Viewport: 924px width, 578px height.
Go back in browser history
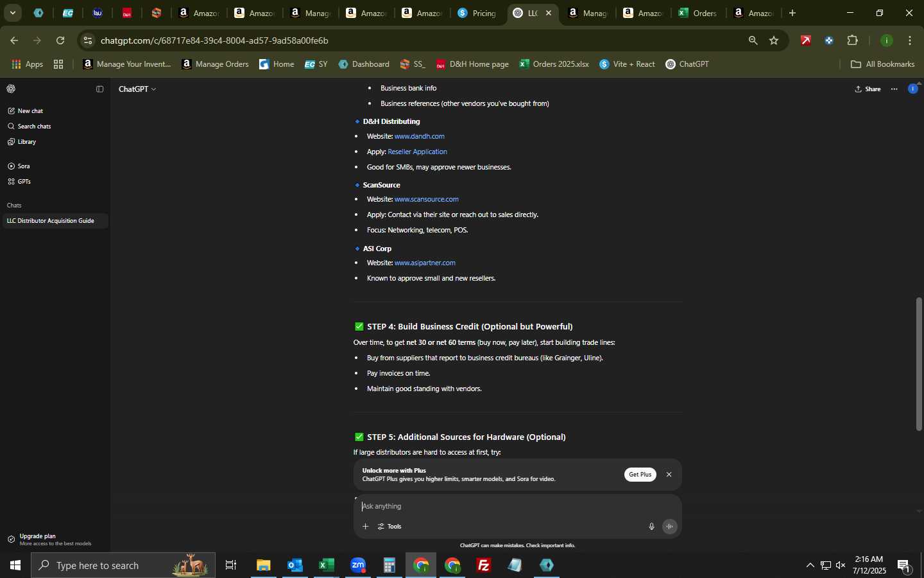pos(14,40)
